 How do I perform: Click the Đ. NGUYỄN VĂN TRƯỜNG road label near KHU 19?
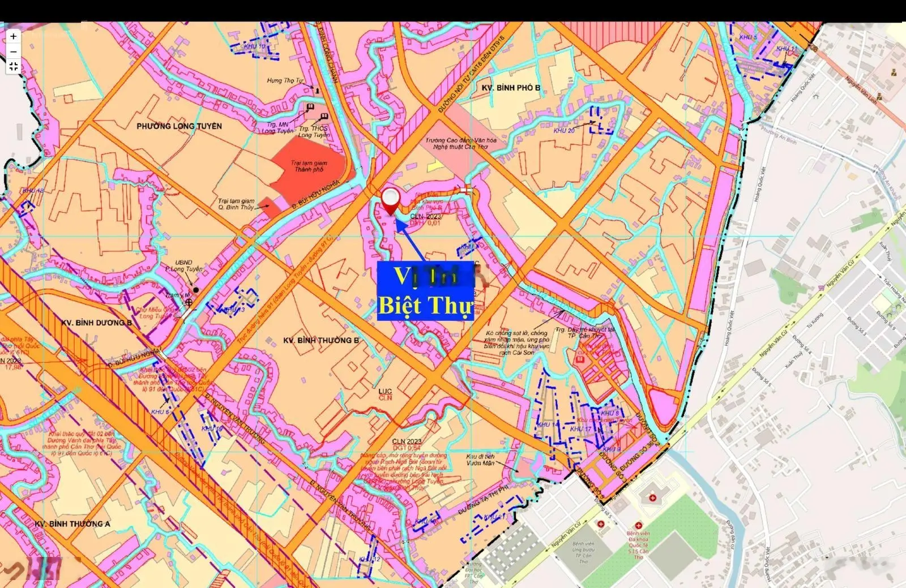click(236, 420)
